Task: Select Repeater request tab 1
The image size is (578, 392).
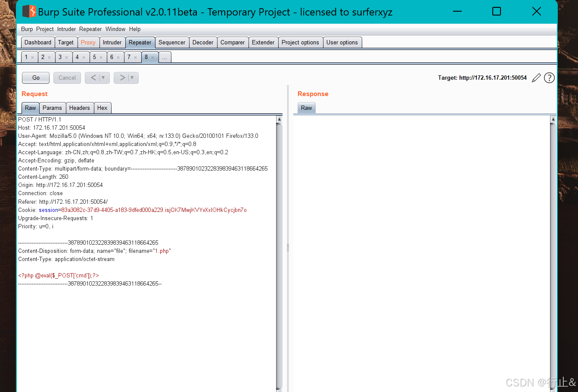Action: pyautogui.click(x=26, y=57)
